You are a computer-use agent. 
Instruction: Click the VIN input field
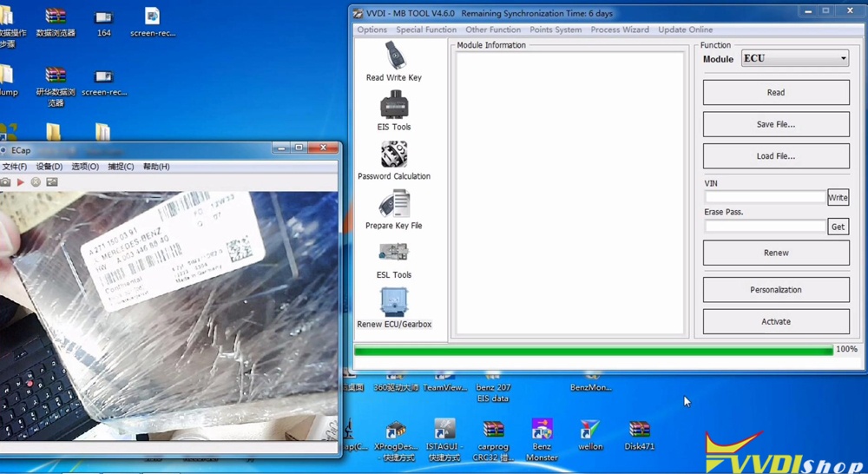pos(765,197)
